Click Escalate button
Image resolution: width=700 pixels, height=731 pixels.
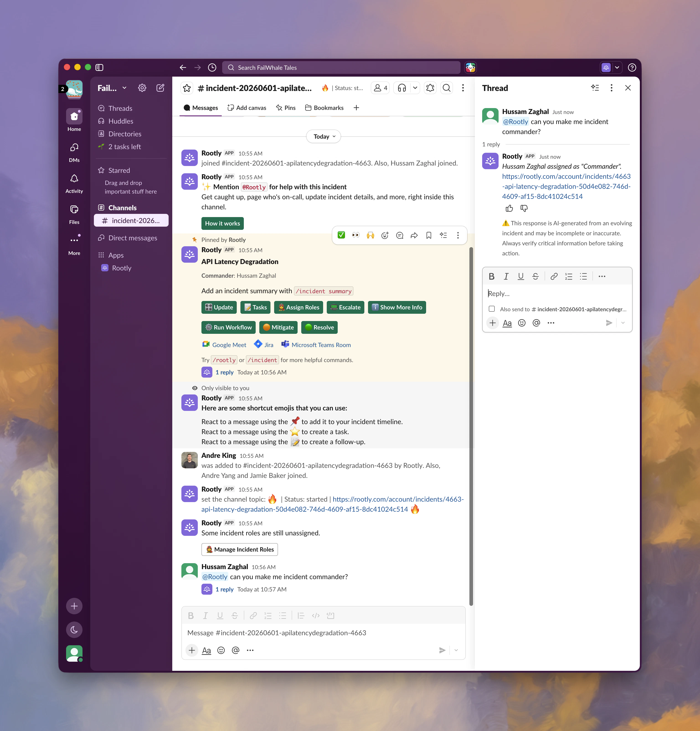(x=345, y=307)
